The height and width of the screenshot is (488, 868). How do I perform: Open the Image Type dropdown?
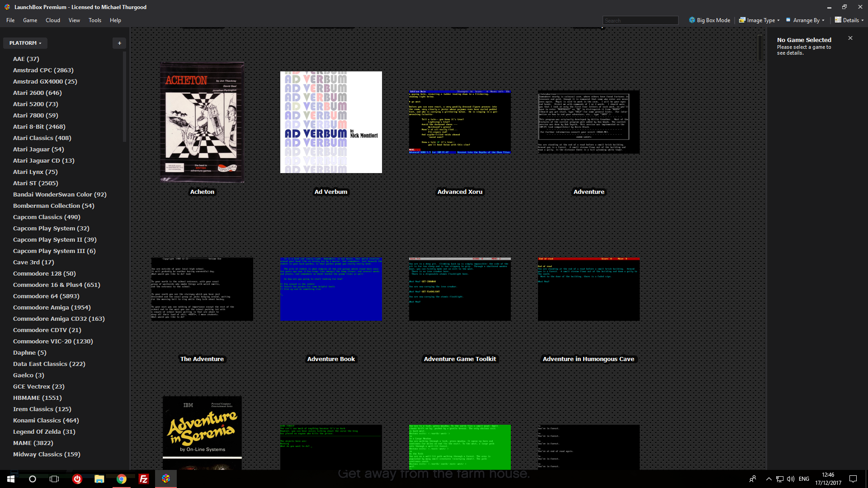click(x=759, y=20)
